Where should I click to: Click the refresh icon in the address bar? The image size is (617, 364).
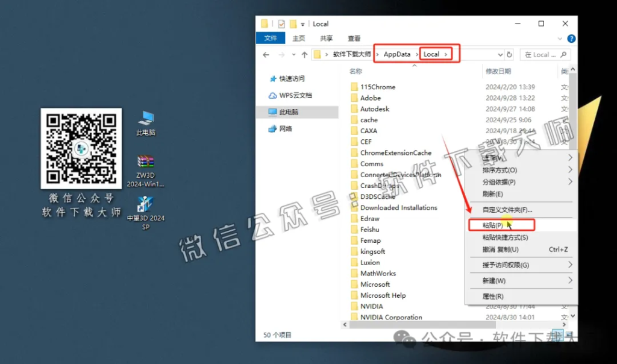(510, 54)
